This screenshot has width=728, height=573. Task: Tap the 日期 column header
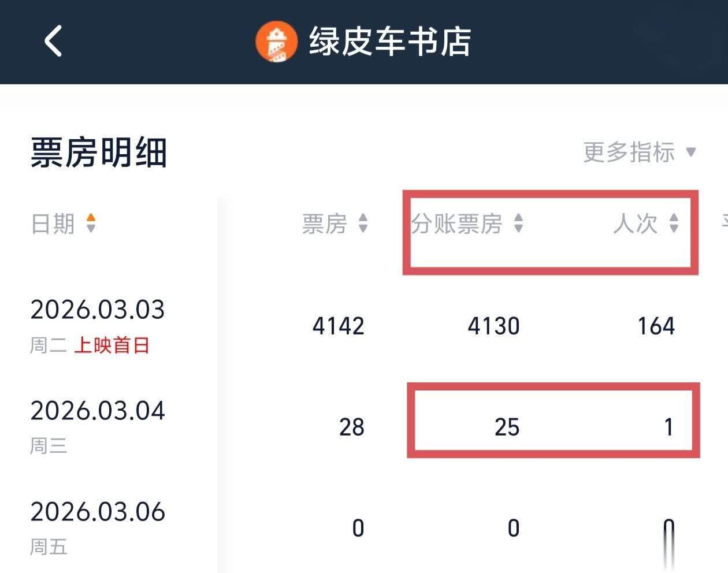click(x=53, y=224)
